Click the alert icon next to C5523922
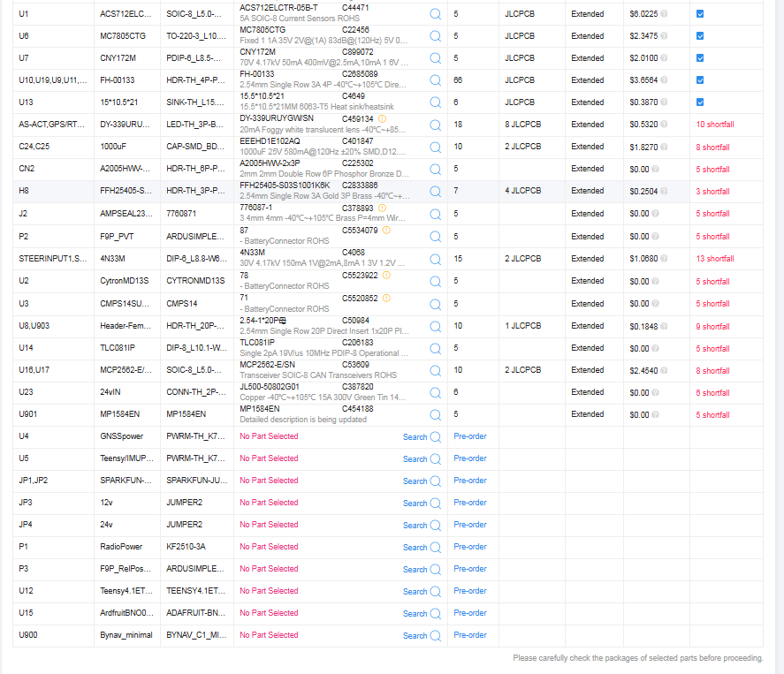Viewport: 784px width, 674px height. [x=386, y=276]
